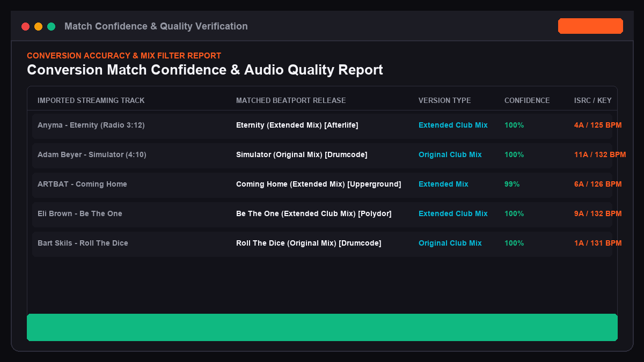Click the 11A / 132 BPM key value
The width and height of the screenshot is (644, 362).
(x=600, y=154)
